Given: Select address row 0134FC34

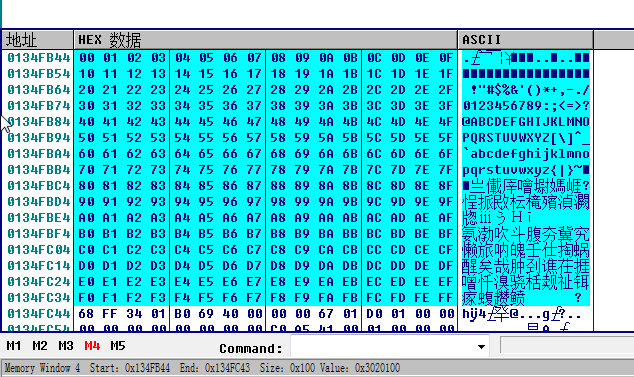Looking at the screenshot, I should coord(39,298).
